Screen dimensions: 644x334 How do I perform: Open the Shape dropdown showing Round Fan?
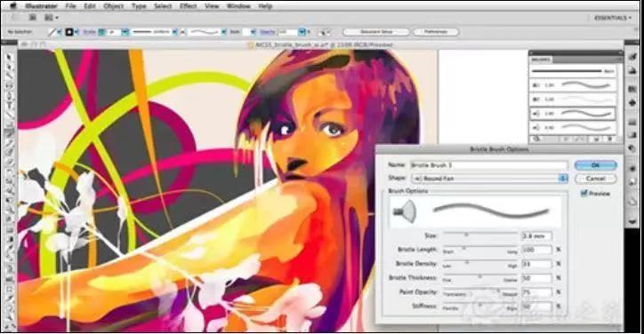coord(489,179)
